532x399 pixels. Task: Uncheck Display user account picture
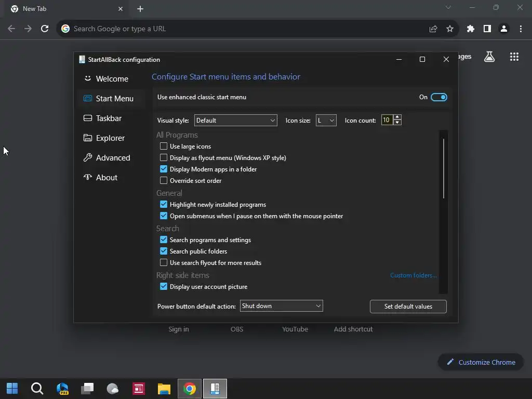tap(164, 286)
